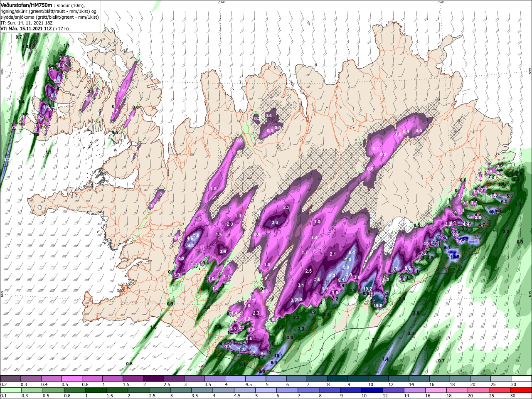This screenshot has height=399, width=532.
Task: Click the 'rigning/skúrir' legend description line
Action: pyautogui.click(x=49, y=11)
